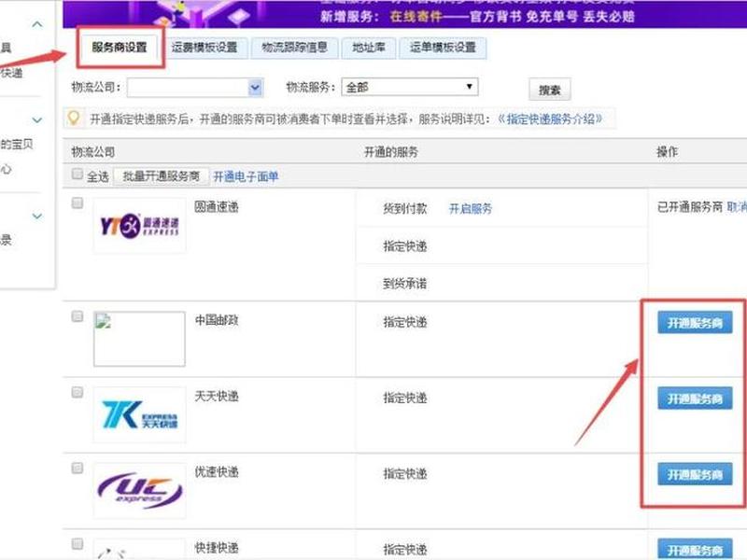Click 指定快递 in the 中国邮政 row
Image resolution: width=747 pixels, height=560 pixels.
coord(405,322)
